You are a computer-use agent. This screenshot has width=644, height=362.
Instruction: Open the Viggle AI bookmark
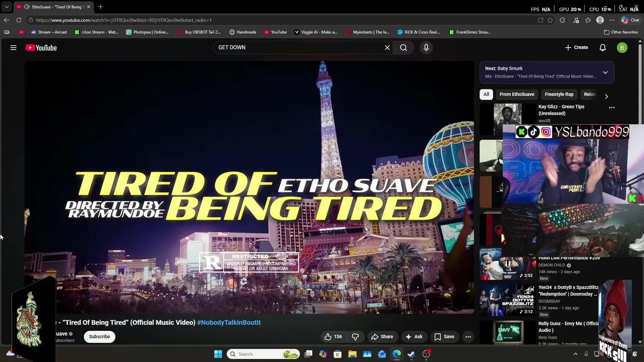(315, 32)
